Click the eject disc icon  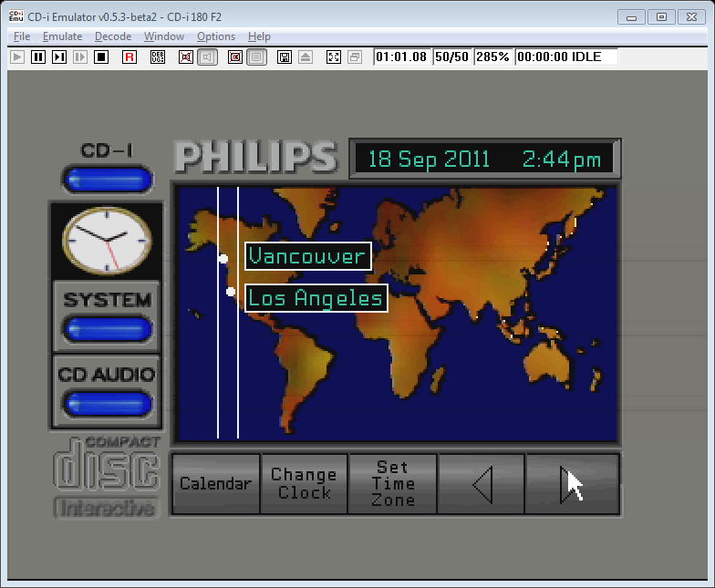306,57
